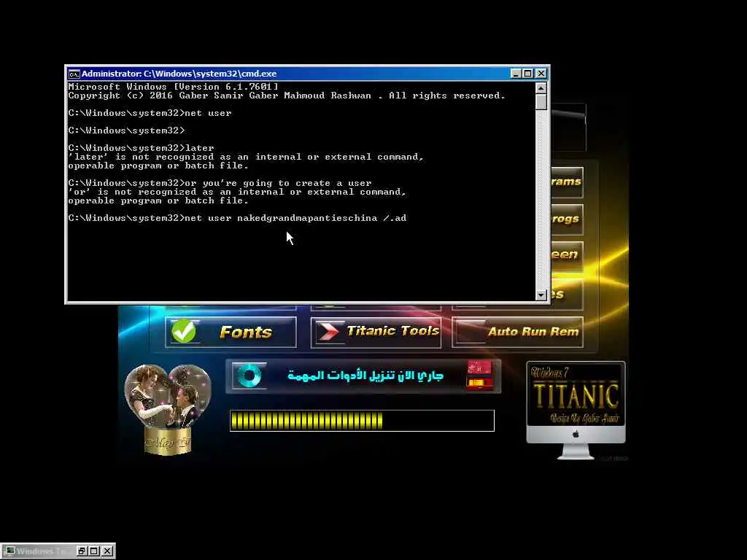Close the Administrator cmd.exe window
The height and width of the screenshot is (560, 747).
[x=541, y=74]
